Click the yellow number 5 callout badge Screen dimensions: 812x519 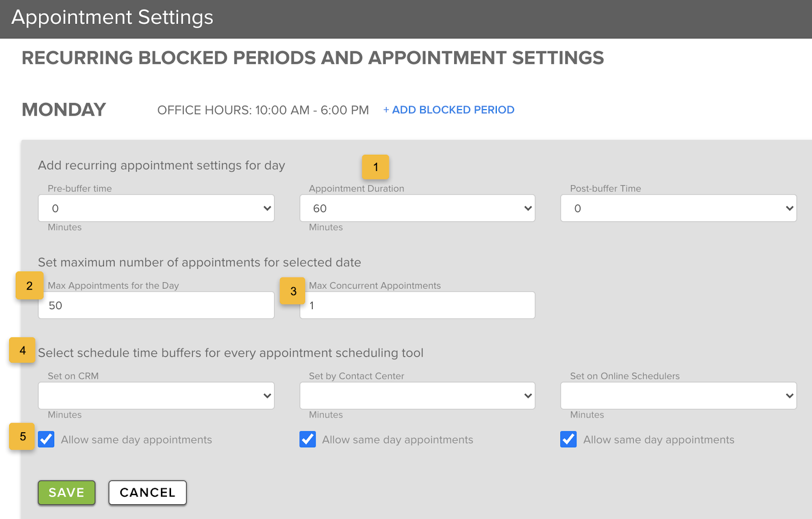[x=22, y=436]
